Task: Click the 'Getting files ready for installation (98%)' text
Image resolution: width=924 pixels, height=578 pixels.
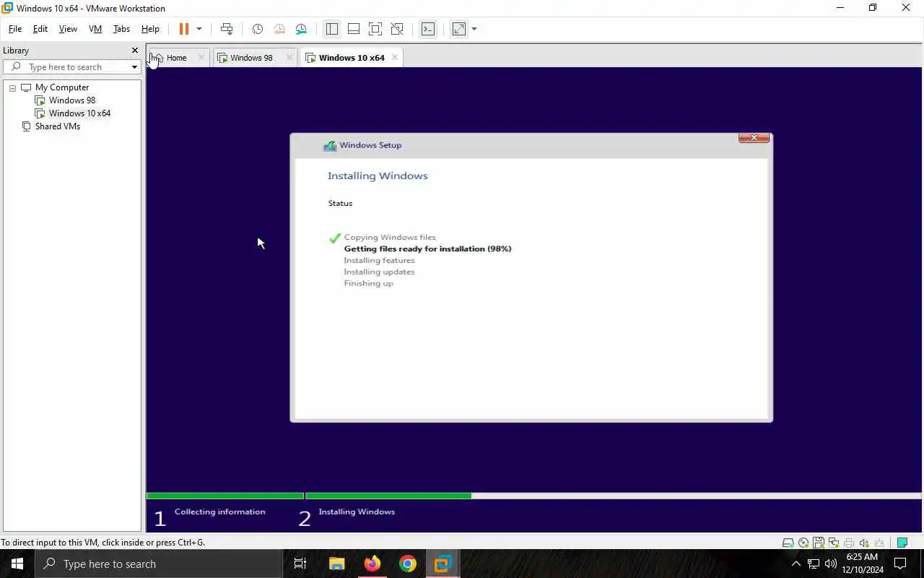Action: (427, 249)
